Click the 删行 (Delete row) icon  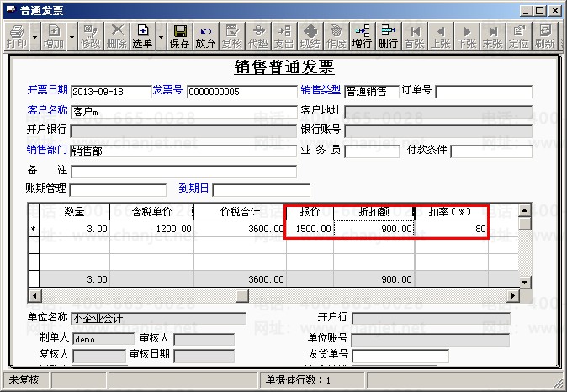(x=388, y=36)
